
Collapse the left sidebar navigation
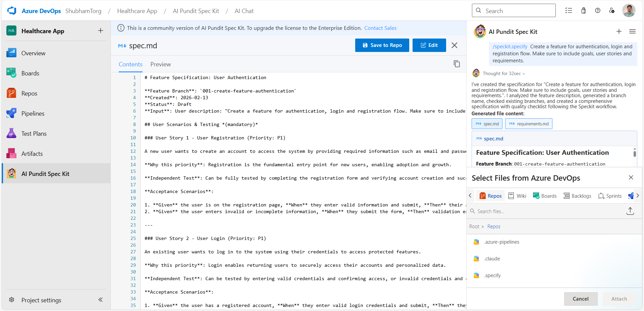pos(100,300)
